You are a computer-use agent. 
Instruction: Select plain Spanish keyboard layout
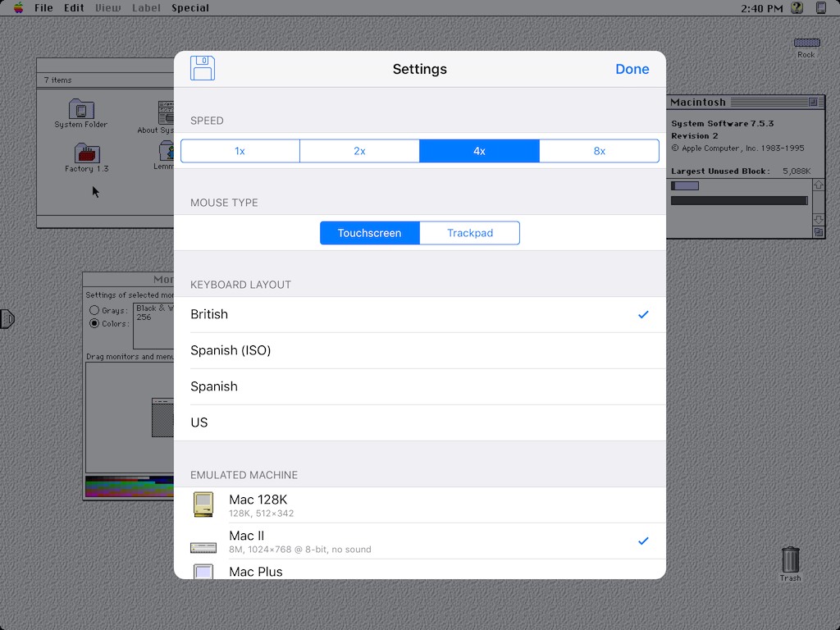pos(420,386)
